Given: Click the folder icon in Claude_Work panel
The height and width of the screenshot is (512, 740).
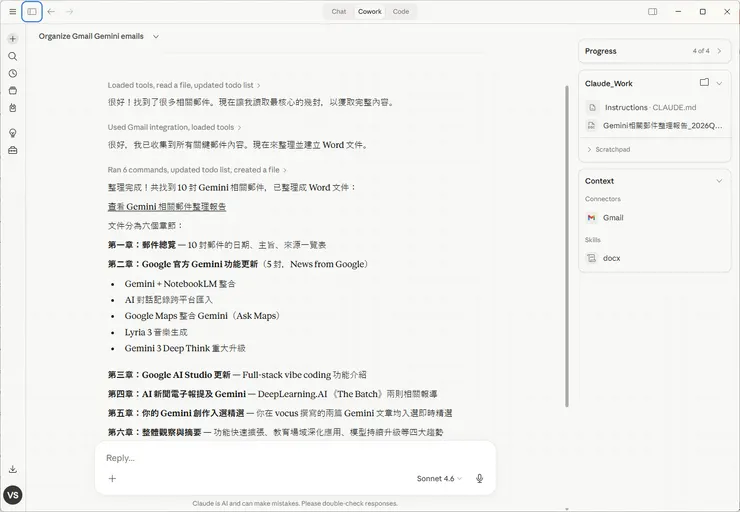Looking at the screenshot, I should point(704,83).
